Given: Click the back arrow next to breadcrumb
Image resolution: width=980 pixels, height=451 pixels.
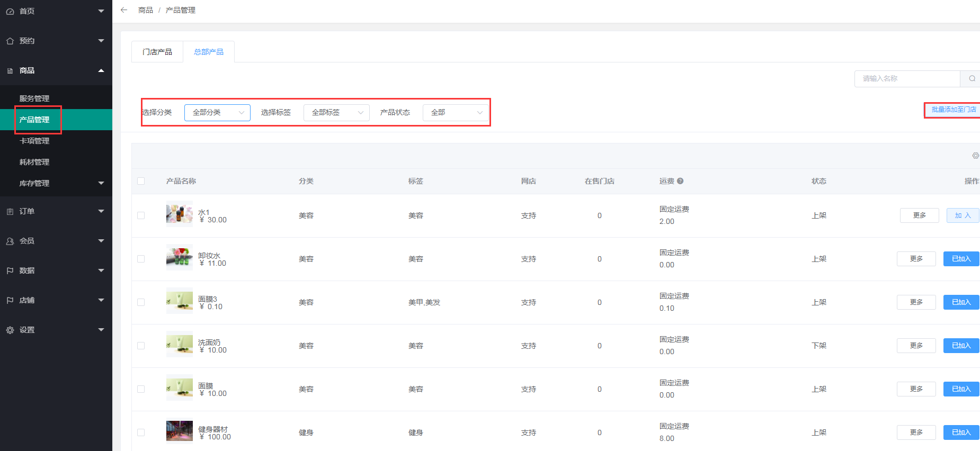Looking at the screenshot, I should tap(124, 10).
